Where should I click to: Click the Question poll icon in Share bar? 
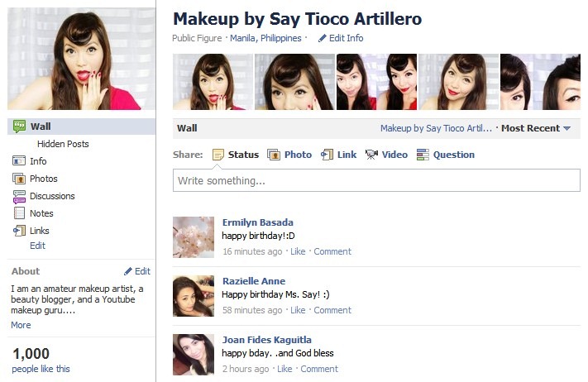point(423,155)
